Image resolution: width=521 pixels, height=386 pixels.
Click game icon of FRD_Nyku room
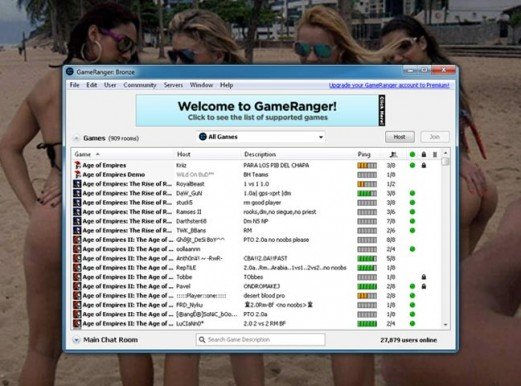click(x=77, y=305)
